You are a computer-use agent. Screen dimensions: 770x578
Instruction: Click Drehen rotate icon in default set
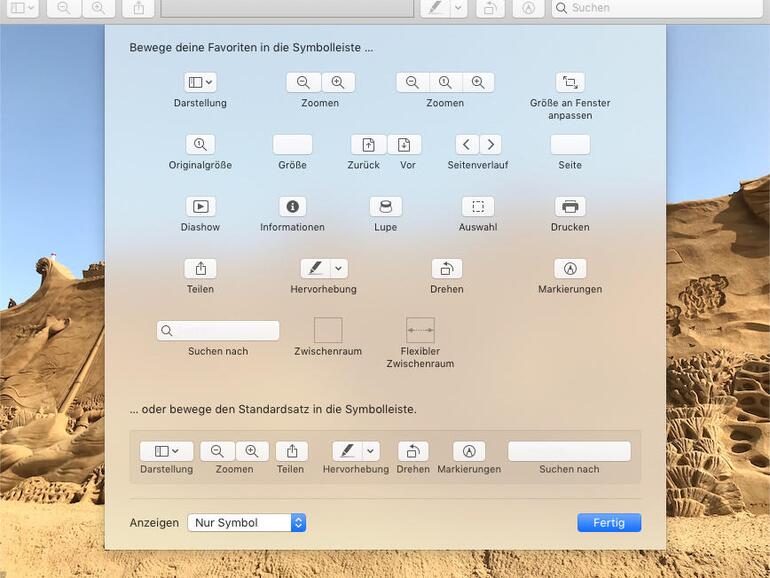point(413,451)
